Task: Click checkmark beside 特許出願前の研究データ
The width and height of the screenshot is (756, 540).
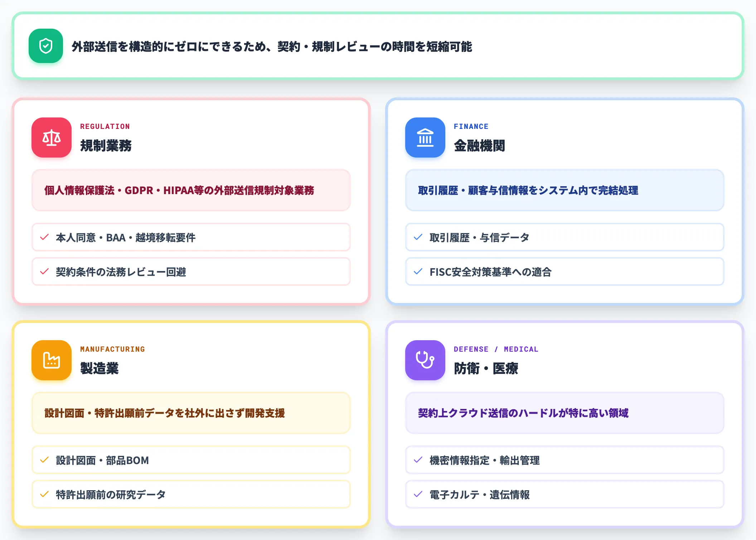Action: [44, 494]
